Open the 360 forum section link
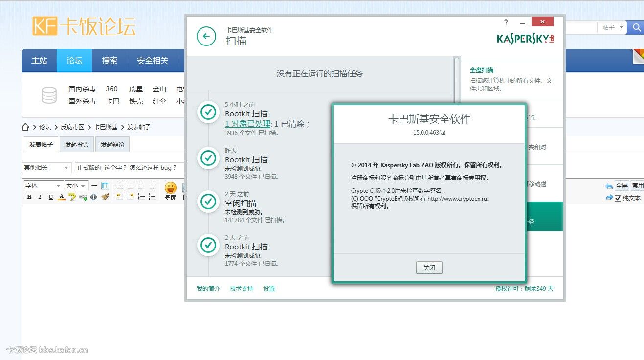Image resolution: width=644 pixels, height=360 pixels. [112, 89]
